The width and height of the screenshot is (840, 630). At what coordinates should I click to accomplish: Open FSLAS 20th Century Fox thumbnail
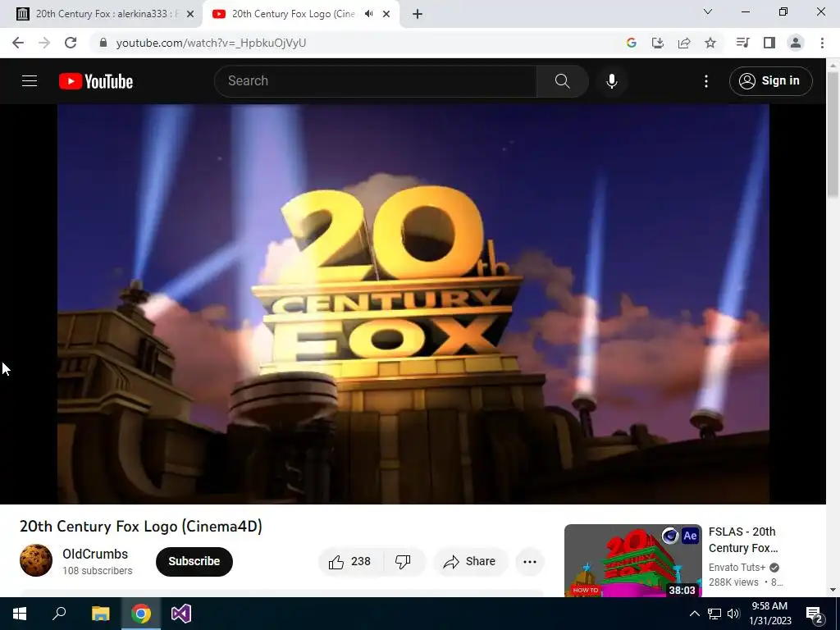(x=632, y=560)
